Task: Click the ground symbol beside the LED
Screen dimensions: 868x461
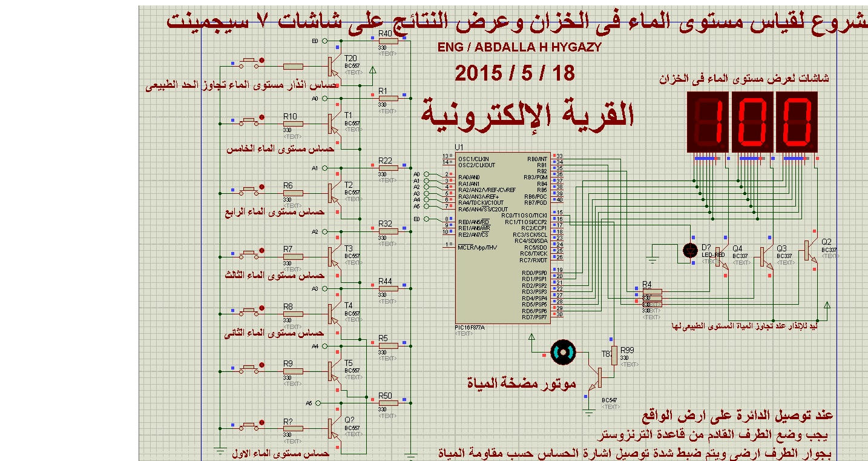Action: click(651, 259)
